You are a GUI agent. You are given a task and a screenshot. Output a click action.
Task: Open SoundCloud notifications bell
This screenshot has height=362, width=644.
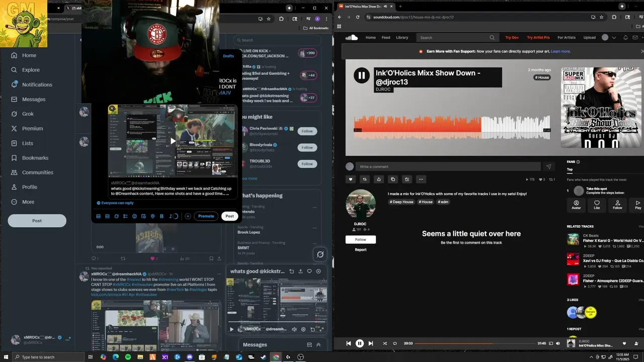coord(625,37)
